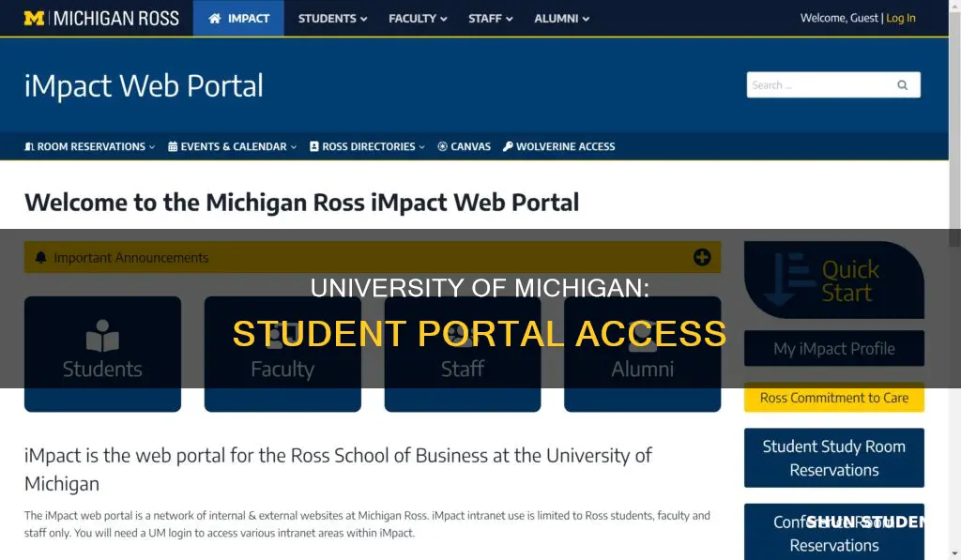Screen dimensions: 961x560
Task: Click the Canvas logo icon
Action: 443,146
